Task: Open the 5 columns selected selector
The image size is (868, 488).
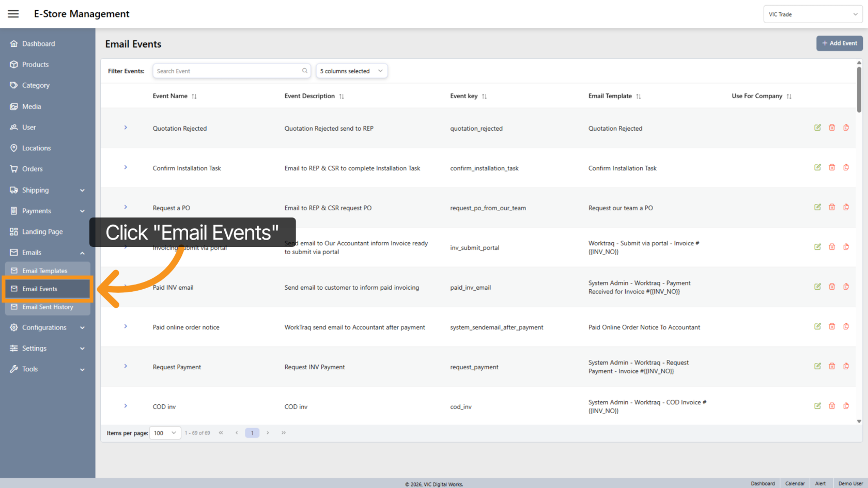Action: coord(351,71)
